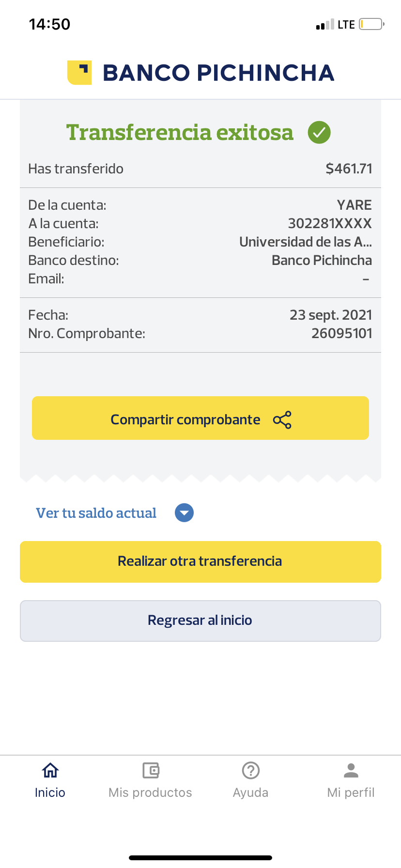Image resolution: width=401 pixels, height=868 pixels.
Task: Tap the comprobante number 26095101
Action: point(341,333)
